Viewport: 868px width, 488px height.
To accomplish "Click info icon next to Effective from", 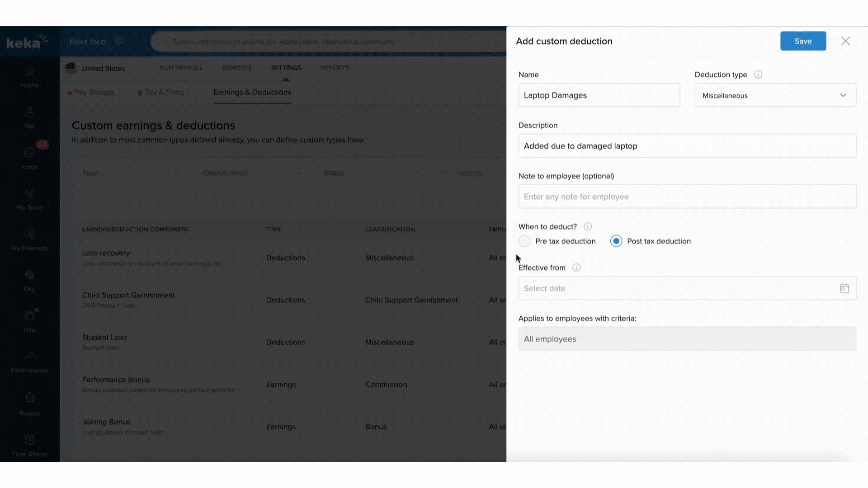I will pos(576,267).
